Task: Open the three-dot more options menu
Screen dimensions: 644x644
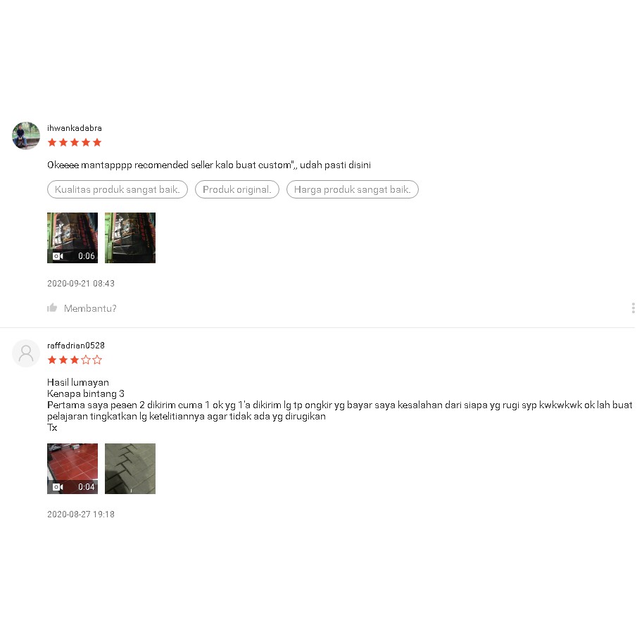Action: pyautogui.click(x=633, y=308)
